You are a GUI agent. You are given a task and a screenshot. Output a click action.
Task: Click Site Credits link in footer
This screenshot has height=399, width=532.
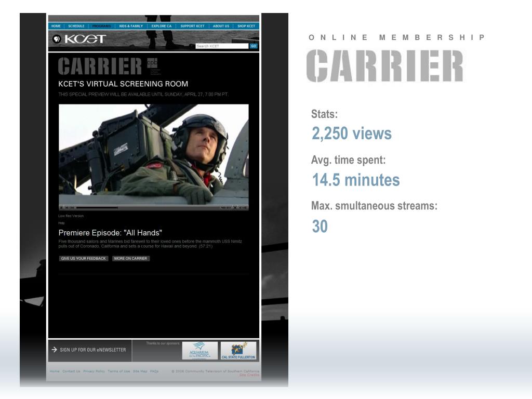[249, 375]
